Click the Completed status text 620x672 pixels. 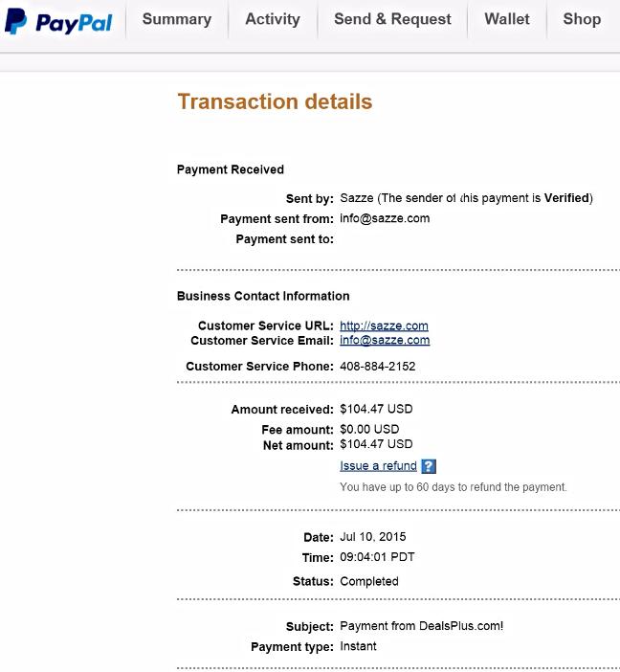[369, 582]
